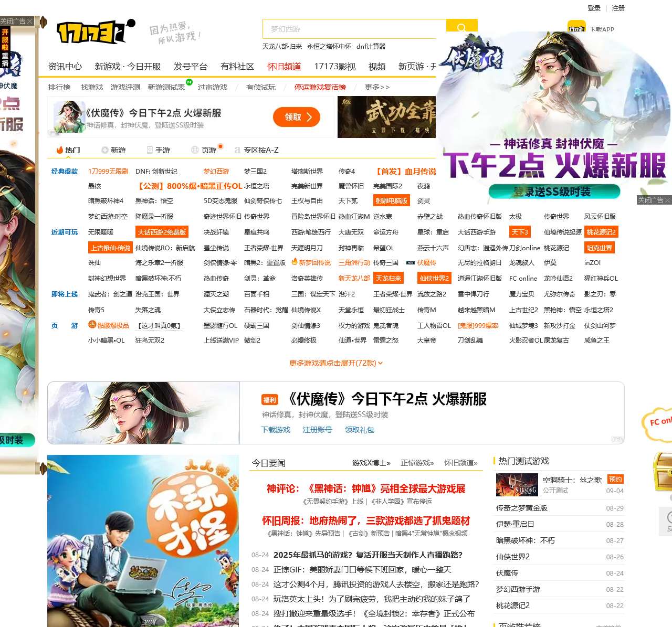The width and height of the screenshot is (672, 627).
Task: Expand 更多游戏请点击展开(72款)
Action: [336, 363]
